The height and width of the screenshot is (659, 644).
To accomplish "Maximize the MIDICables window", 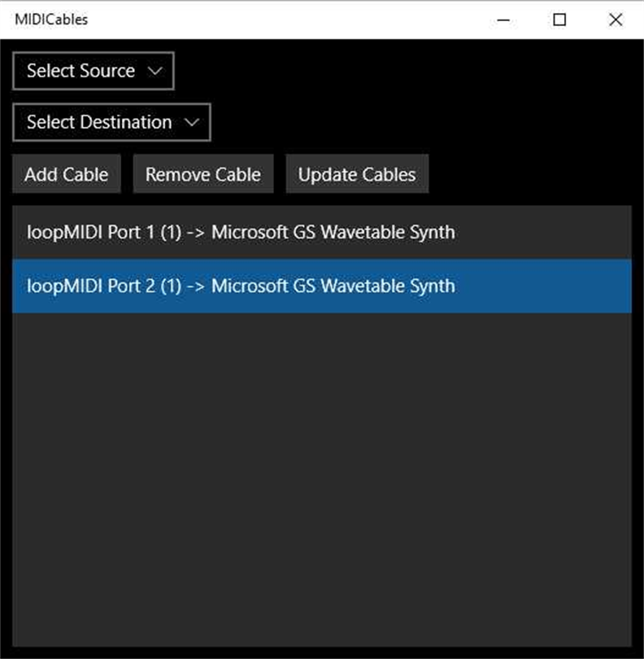I will [559, 20].
